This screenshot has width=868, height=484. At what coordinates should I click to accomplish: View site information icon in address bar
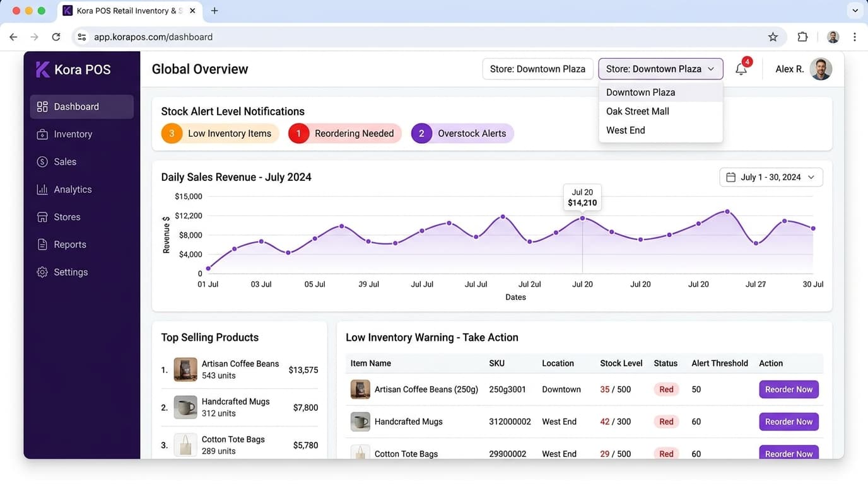click(81, 37)
